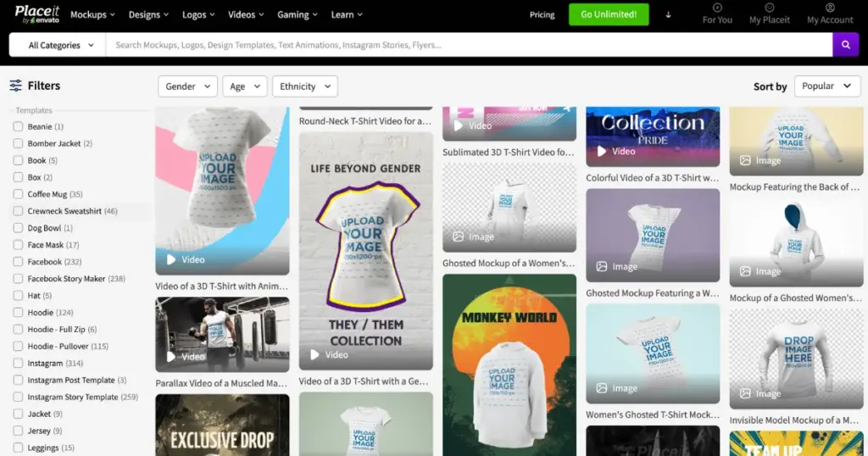Viewport: 868px width, 456px height.
Task: Click the download arrow icon beside Go Unlimited
Action: 668,15
